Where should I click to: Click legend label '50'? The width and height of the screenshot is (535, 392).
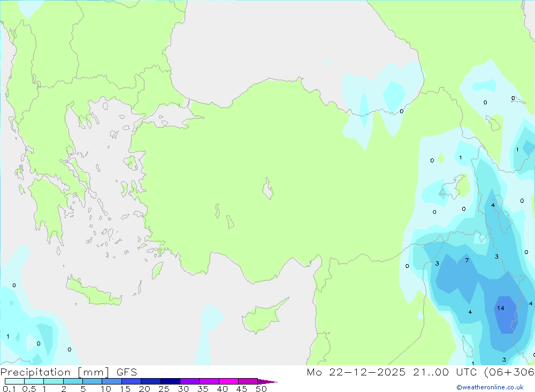click(262, 389)
